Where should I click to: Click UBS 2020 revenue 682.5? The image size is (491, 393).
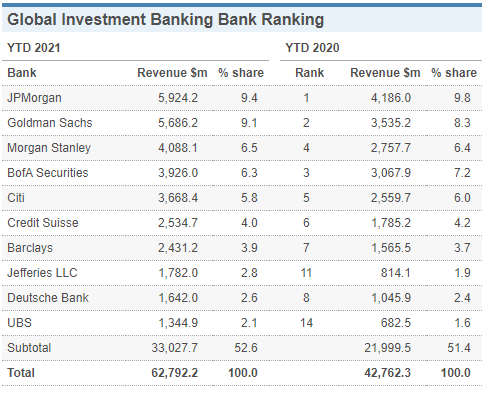click(396, 323)
